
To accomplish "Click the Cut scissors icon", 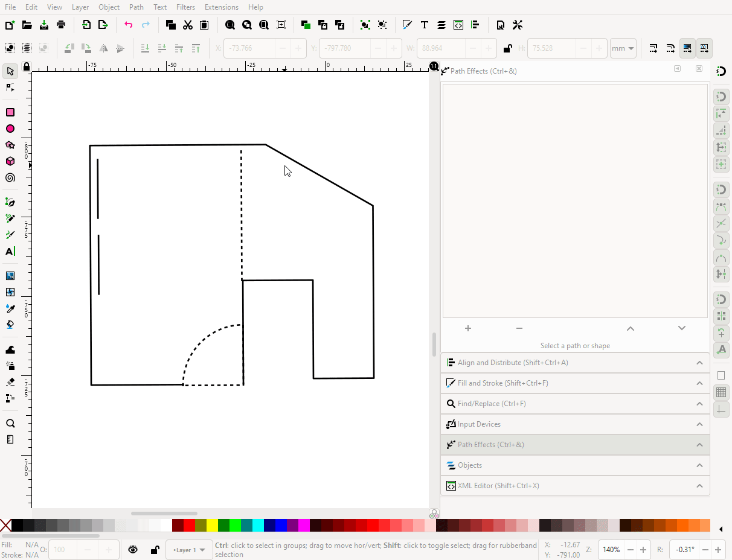I will pyautogui.click(x=188, y=25).
